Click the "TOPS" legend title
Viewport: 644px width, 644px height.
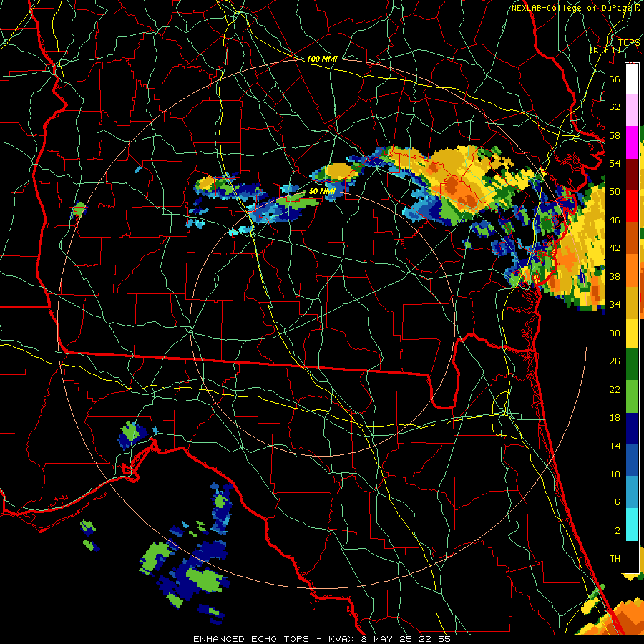tap(629, 43)
